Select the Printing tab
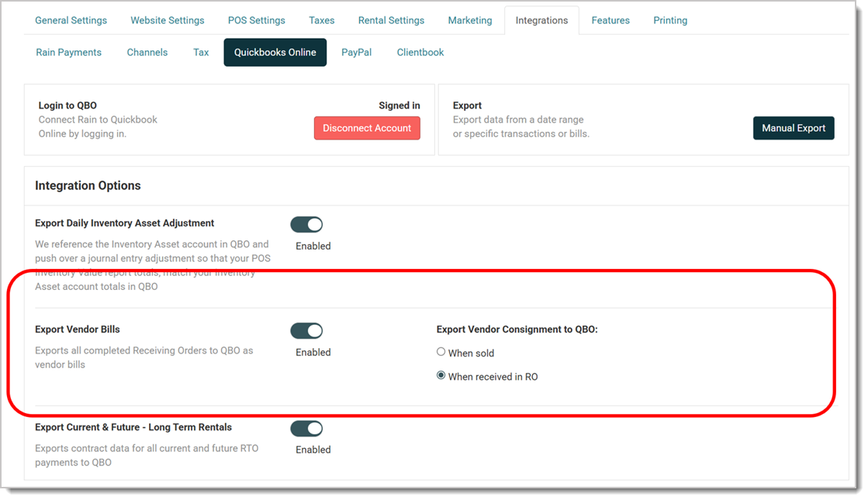Viewport: 868px width, 500px height. 669,20
